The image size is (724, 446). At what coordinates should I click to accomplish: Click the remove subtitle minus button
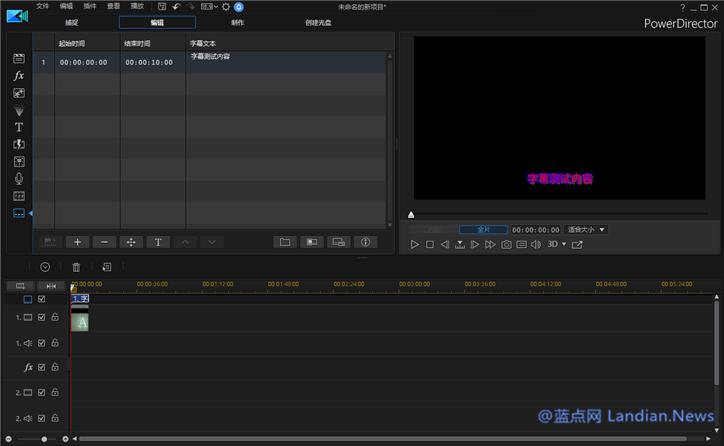point(104,242)
